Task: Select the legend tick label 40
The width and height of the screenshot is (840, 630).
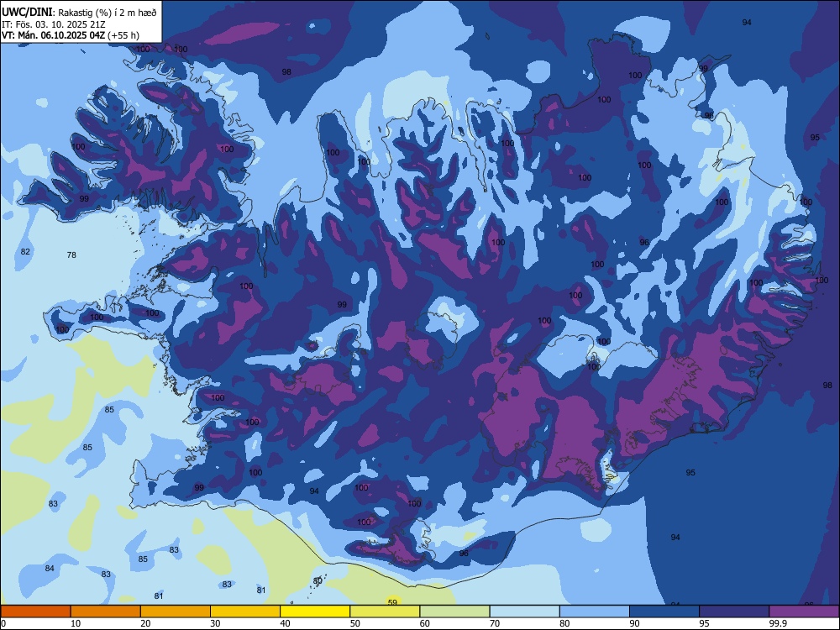Action: 285,623
